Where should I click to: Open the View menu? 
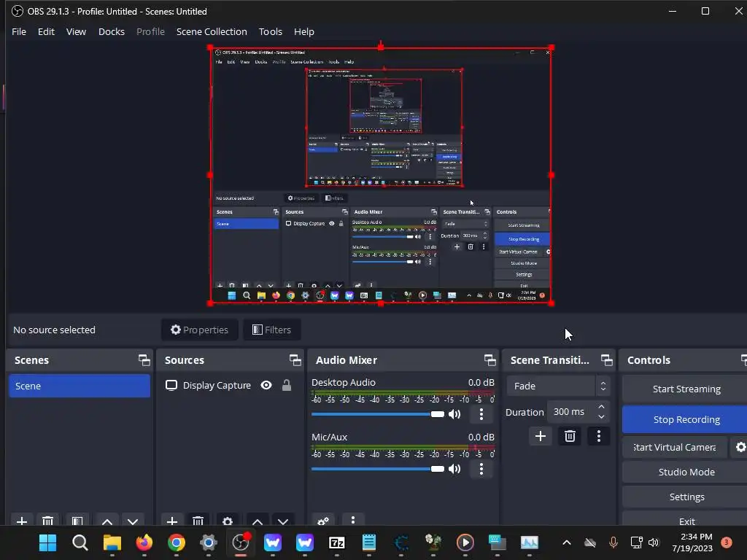[x=76, y=31]
